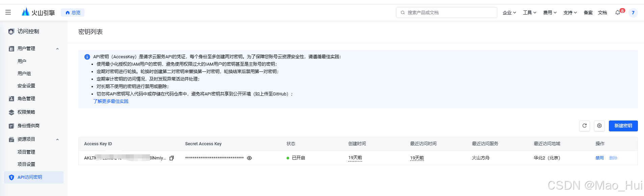Copy the Access Key ID
The height and width of the screenshot is (196, 644).
[172, 158]
